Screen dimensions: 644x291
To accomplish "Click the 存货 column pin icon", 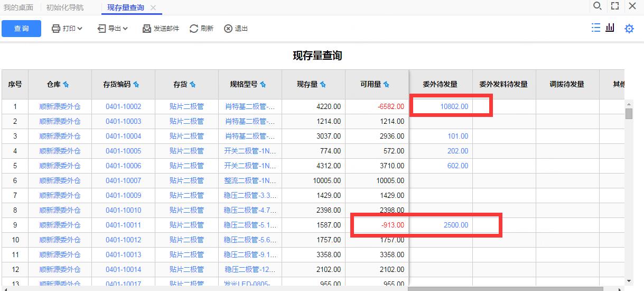I will pyautogui.click(x=193, y=85).
